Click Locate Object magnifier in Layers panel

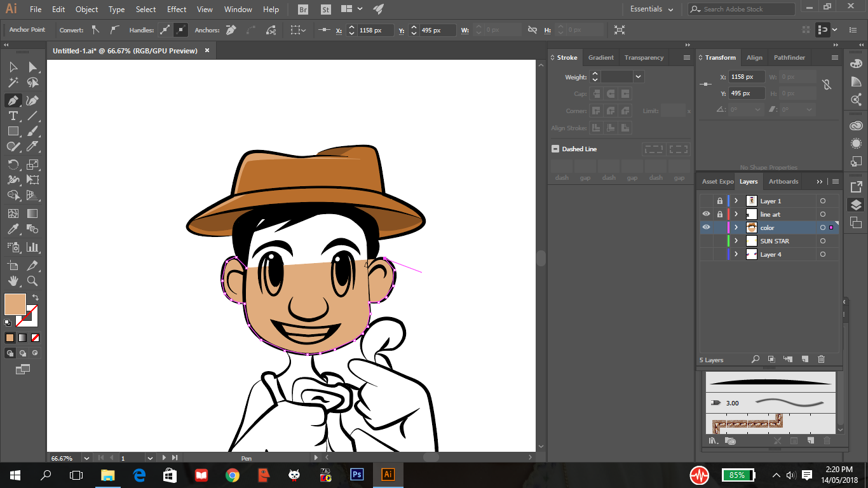[x=756, y=360]
